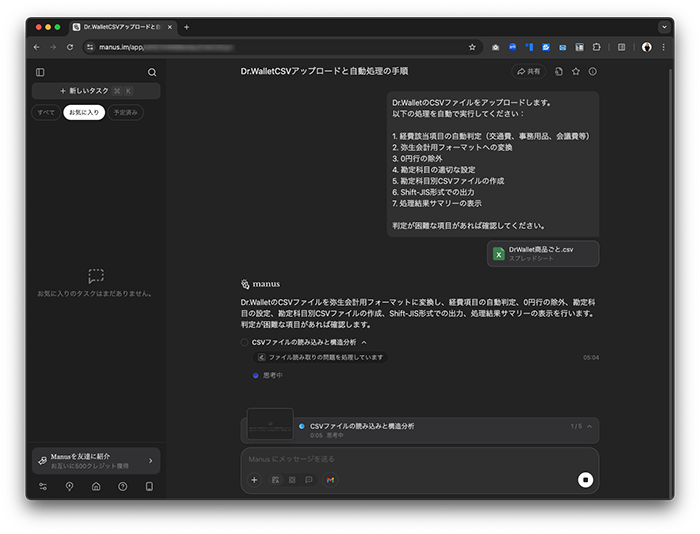Open the task search magnifier icon
Image resolution: width=700 pixels, height=534 pixels.
click(x=152, y=72)
